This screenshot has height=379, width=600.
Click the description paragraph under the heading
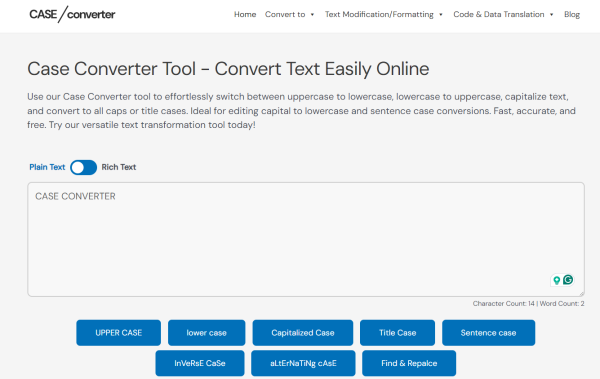pos(302,111)
